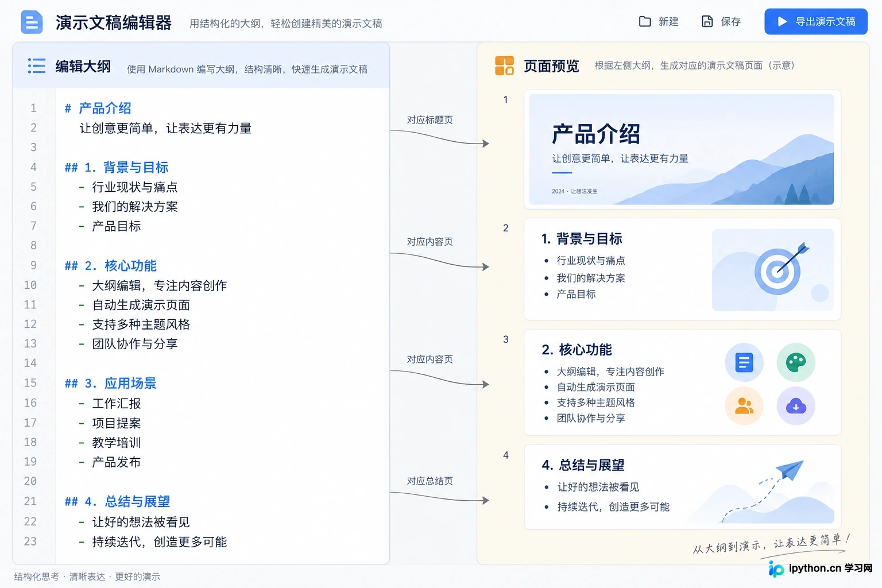Image resolution: width=882 pixels, height=588 pixels.
Task: Click the editor line - 产品发布
Action: [110, 462]
